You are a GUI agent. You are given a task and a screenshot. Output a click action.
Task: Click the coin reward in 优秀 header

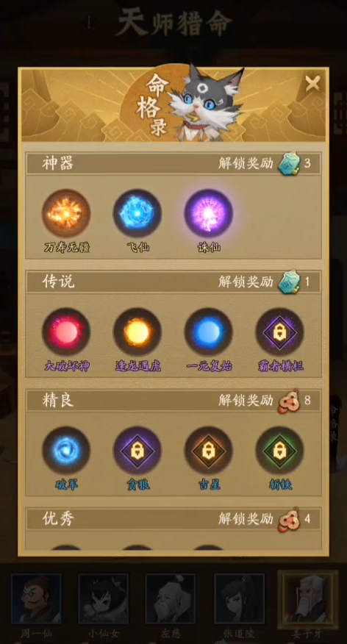[x=289, y=520]
